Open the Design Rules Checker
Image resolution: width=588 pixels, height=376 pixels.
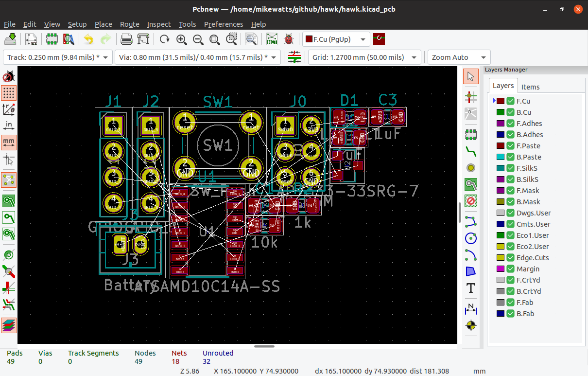coord(288,39)
